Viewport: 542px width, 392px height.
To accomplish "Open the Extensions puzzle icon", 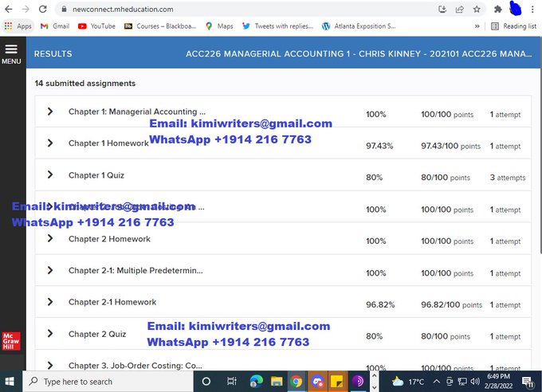I will click(x=497, y=10).
